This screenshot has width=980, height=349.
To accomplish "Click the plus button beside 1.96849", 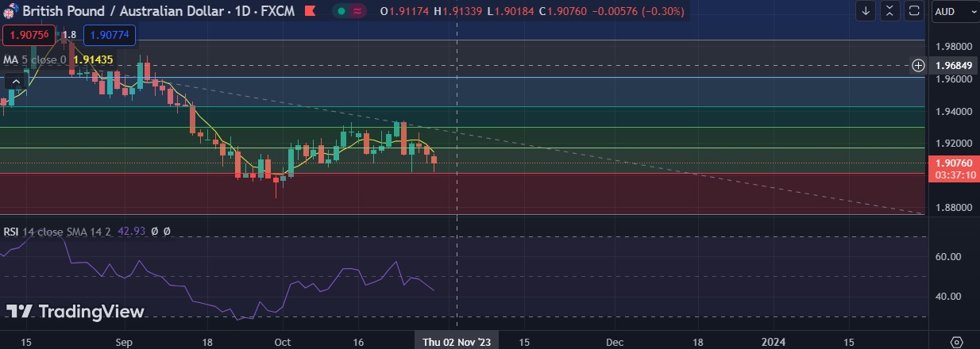I will click(918, 65).
